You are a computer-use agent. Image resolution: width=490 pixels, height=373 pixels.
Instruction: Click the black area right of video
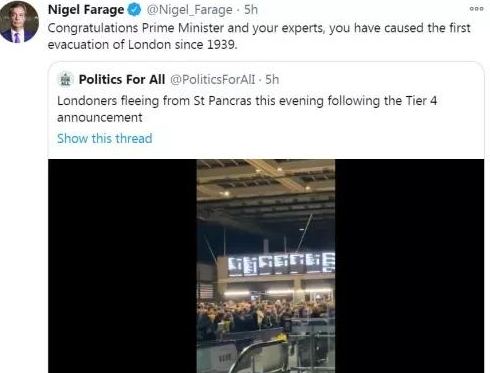tap(409, 266)
